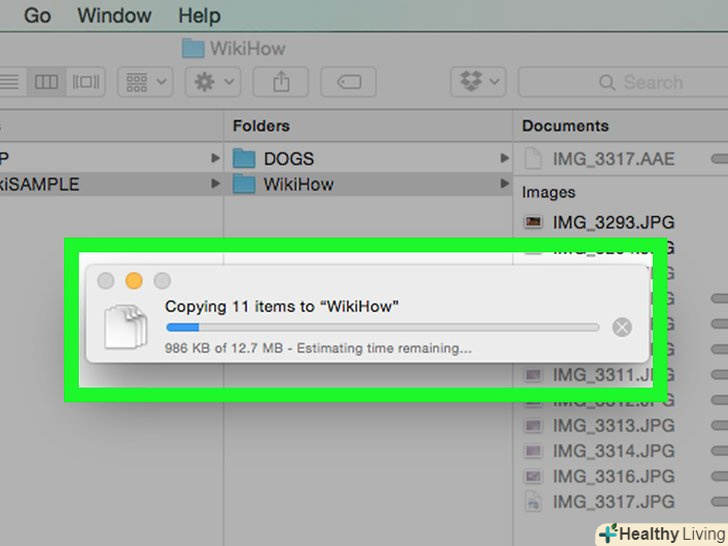
Task: Open the Window menu
Action: (x=114, y=16)
